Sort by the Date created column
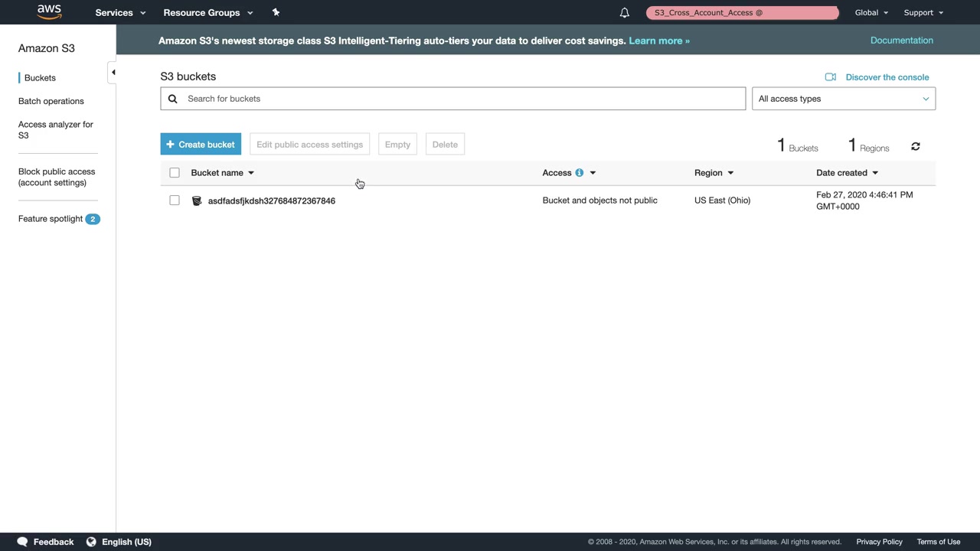 pos(847,173)
